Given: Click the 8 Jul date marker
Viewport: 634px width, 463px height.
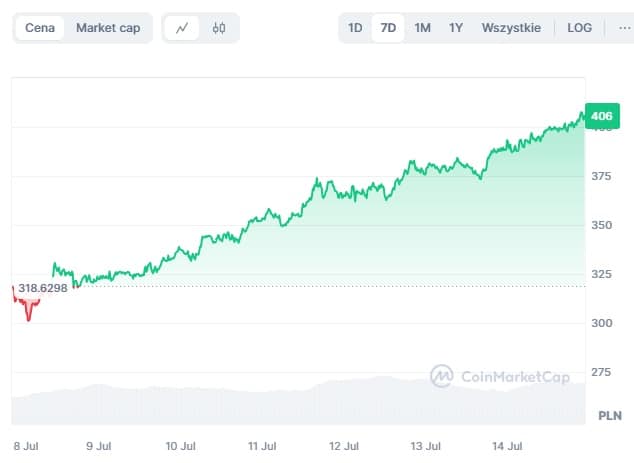Looking at the screenshot, I should pos(26,445).
